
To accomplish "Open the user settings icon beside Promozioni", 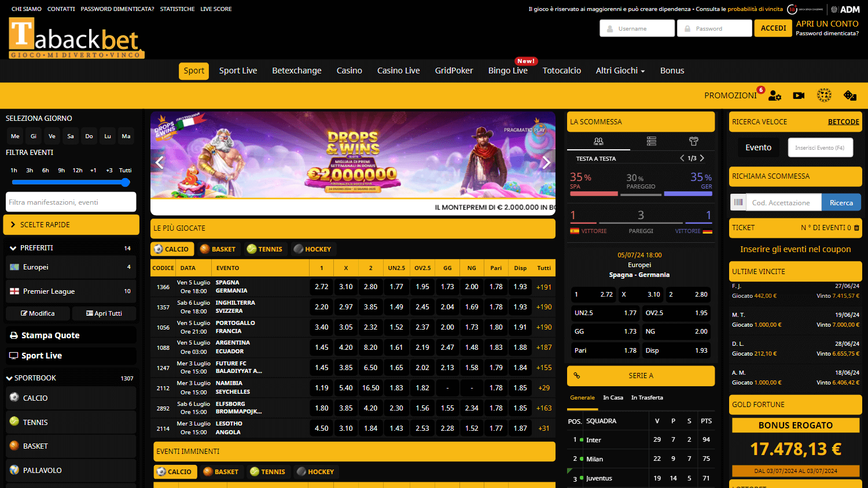I will click(x=775, y=95).
